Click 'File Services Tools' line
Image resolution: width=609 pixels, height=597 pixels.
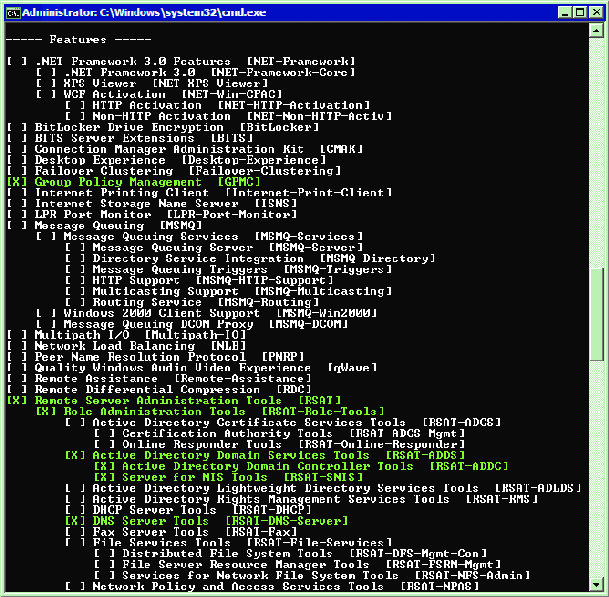coord(228,542)
